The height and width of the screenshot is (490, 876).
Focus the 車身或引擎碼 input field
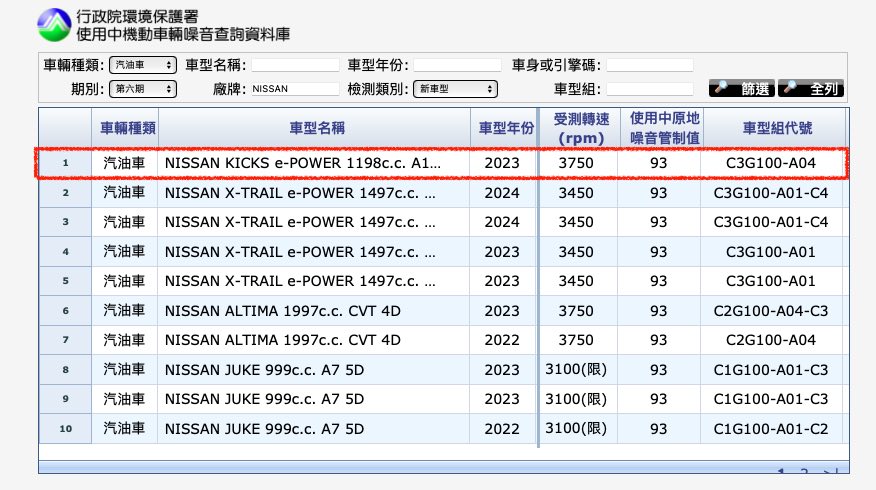pos(650,65)
